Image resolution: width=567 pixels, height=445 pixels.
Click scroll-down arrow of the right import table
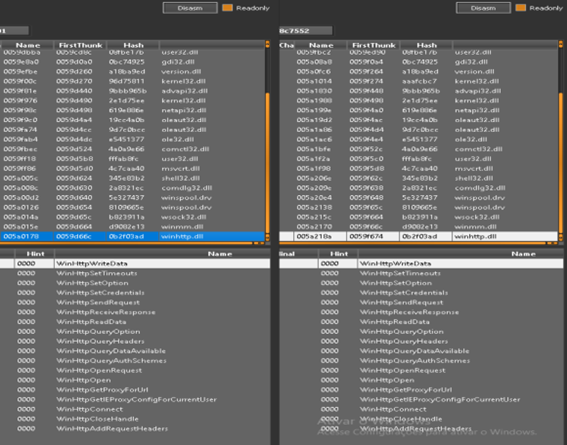point(561,238)
